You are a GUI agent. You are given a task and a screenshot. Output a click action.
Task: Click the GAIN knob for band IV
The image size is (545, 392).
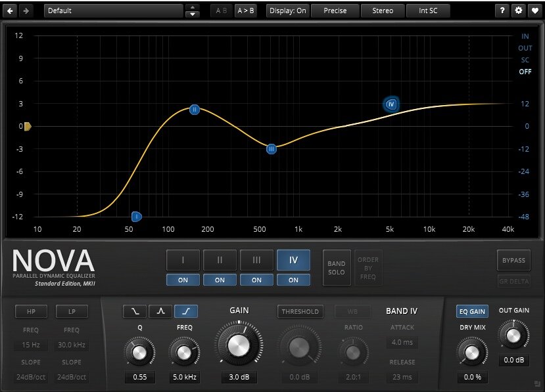click(x=239, y=345)
